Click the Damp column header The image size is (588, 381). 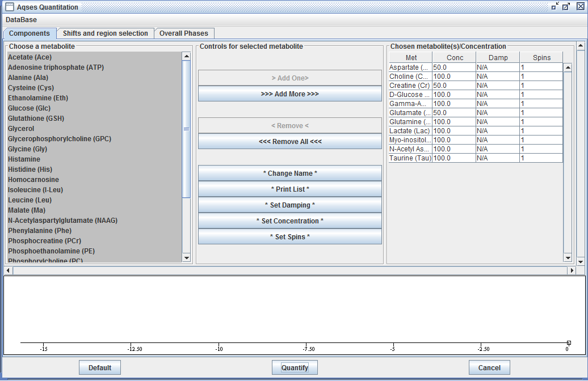click(498, 58)
